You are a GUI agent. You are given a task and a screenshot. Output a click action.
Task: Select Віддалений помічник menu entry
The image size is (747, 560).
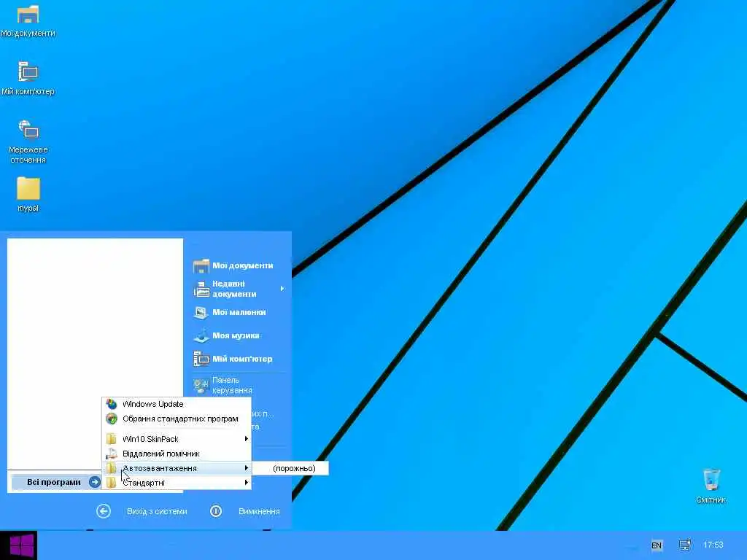coord(177,454)
